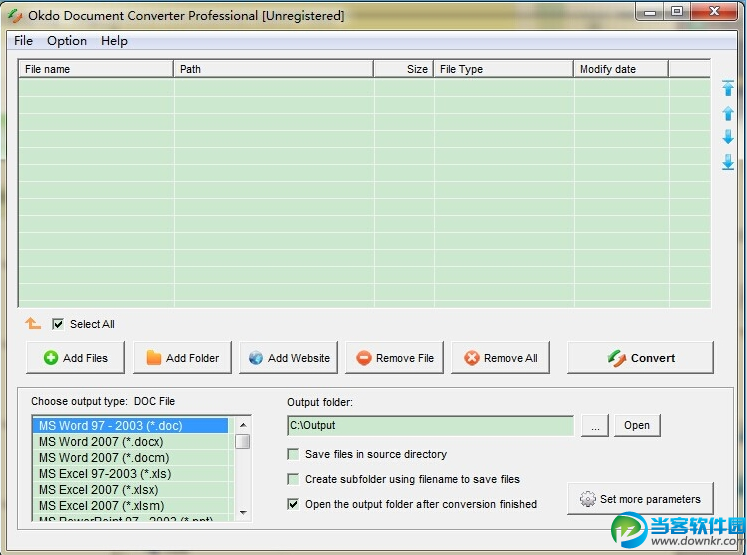Toggle the Select All checkbox
747x555 pixels.
pos(58,324)
